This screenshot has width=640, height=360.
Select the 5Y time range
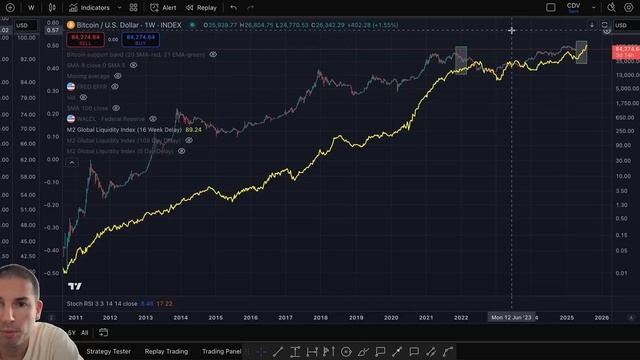(x=71, y=333)
